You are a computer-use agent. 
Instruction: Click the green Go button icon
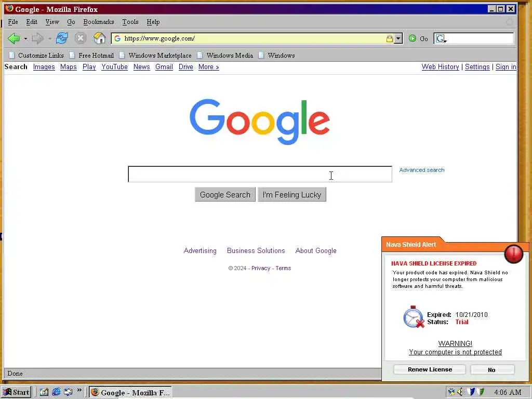(x=412, y=38)
